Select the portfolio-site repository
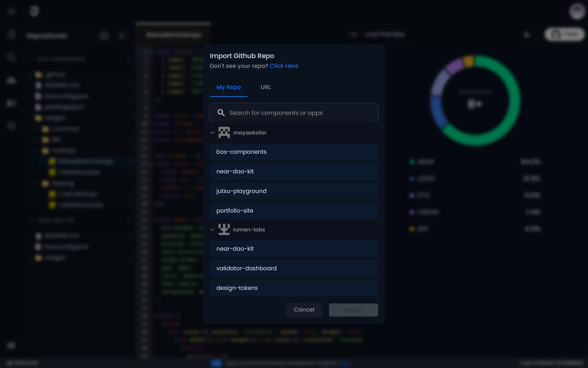 point(294,211)
